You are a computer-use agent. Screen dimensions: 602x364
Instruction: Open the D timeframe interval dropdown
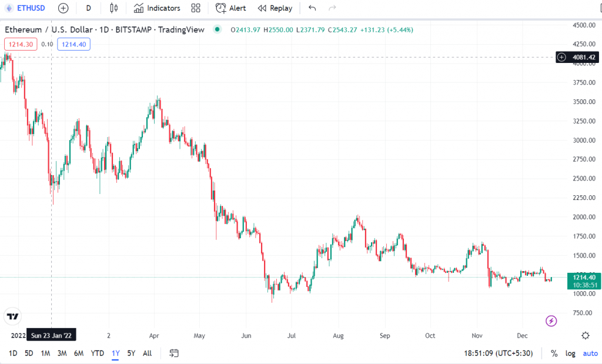coord(88,8)
